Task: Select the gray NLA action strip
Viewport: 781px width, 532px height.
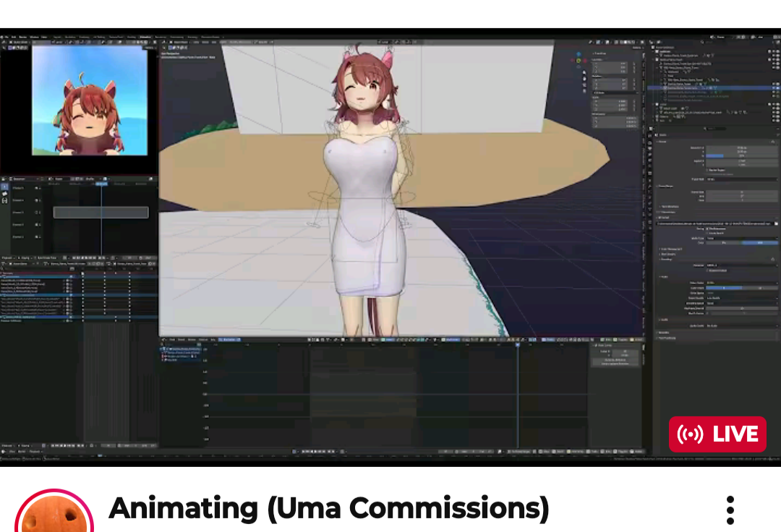Action: pyautogui.click(x=101, y=213)
